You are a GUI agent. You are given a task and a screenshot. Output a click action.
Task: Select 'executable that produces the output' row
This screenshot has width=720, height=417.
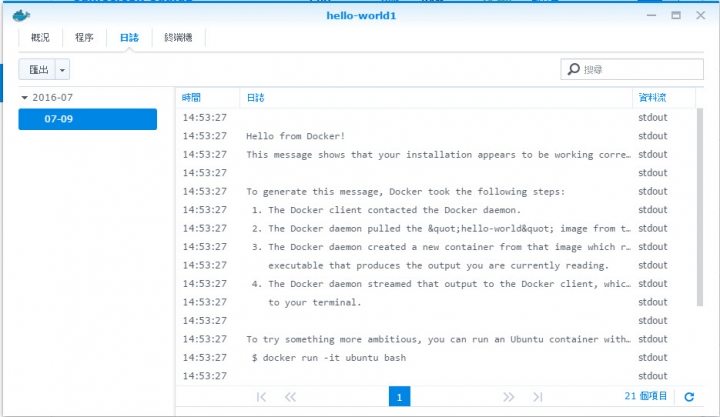click(x=436, y=265)
